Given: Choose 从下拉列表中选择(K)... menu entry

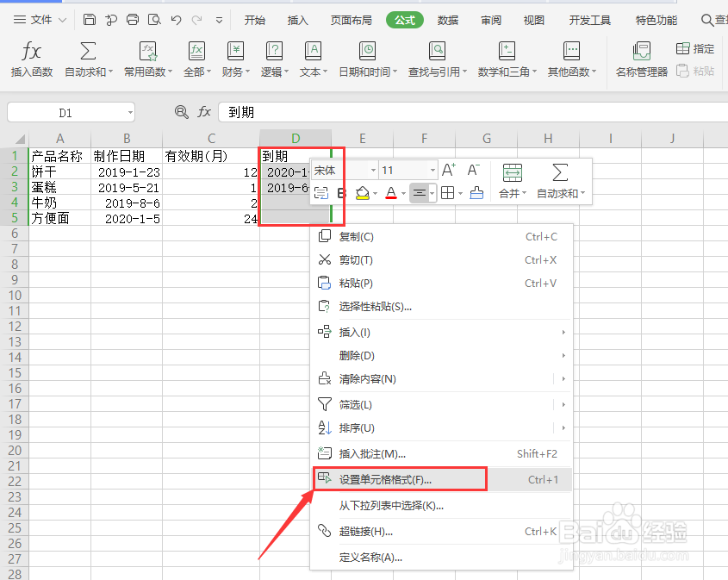Looking at the screenshot, I should pyautogui.click(x=441, y=505).
